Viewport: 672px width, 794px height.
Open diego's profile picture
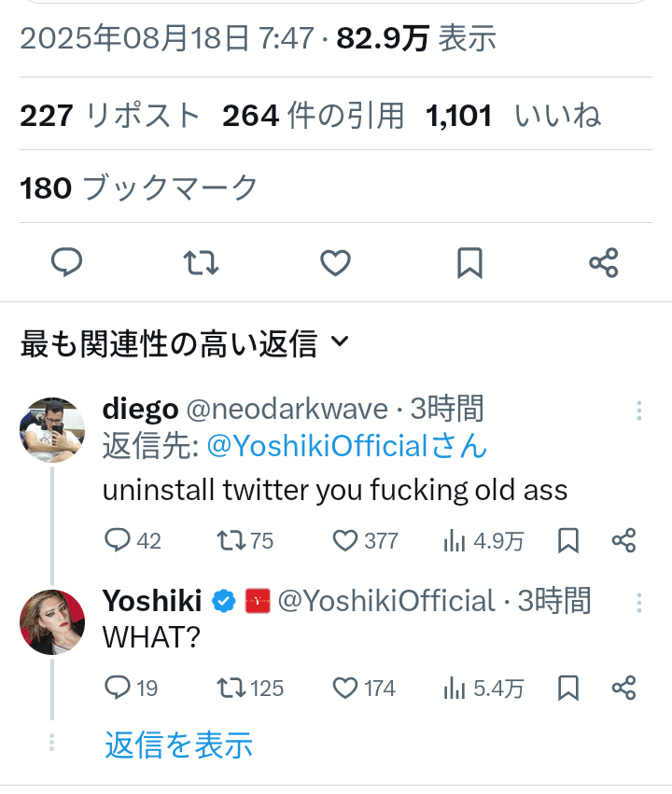click(52, 429)
